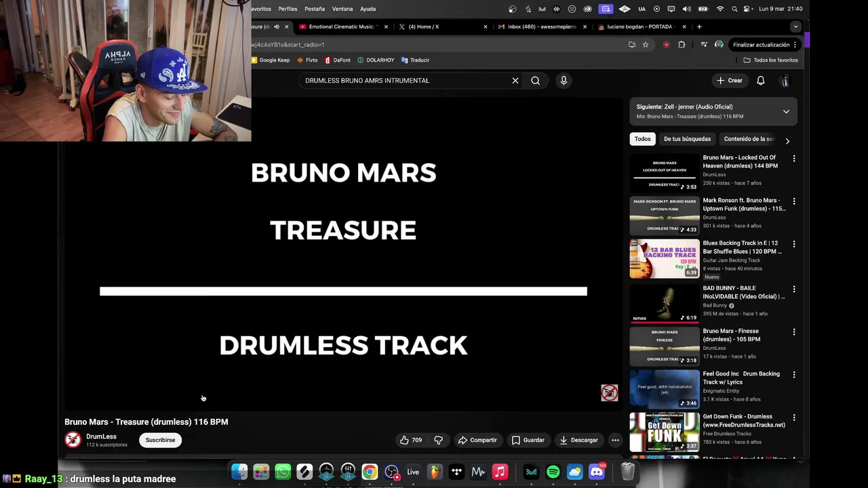Open Google Chrome from the dock

coord(370,472)
